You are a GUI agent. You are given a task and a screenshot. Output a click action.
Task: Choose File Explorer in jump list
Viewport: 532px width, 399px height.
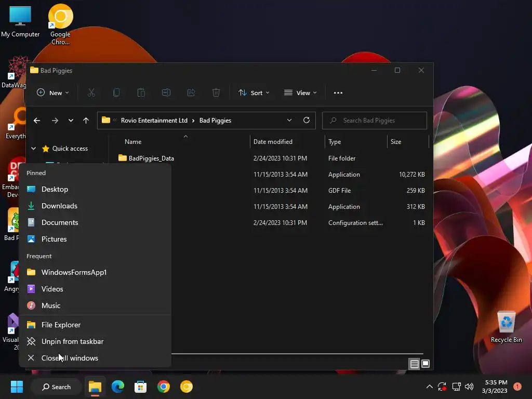click(95, 325)
